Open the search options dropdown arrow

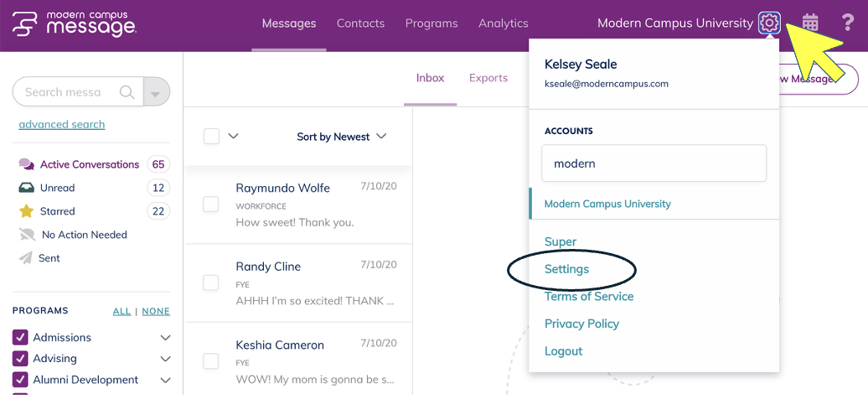(157, 92)
